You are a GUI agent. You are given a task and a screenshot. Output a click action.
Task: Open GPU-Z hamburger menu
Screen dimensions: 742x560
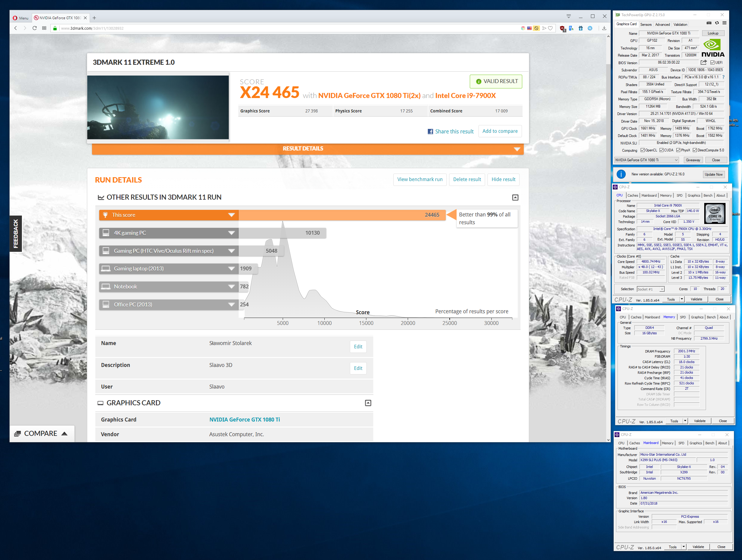725,23
